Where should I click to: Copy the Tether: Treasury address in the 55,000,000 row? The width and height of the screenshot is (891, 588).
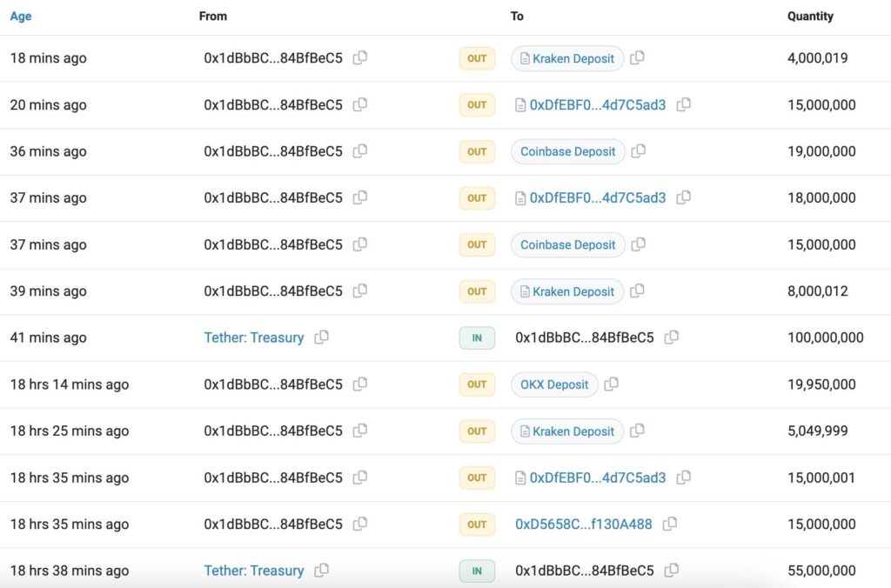[321, 571]
